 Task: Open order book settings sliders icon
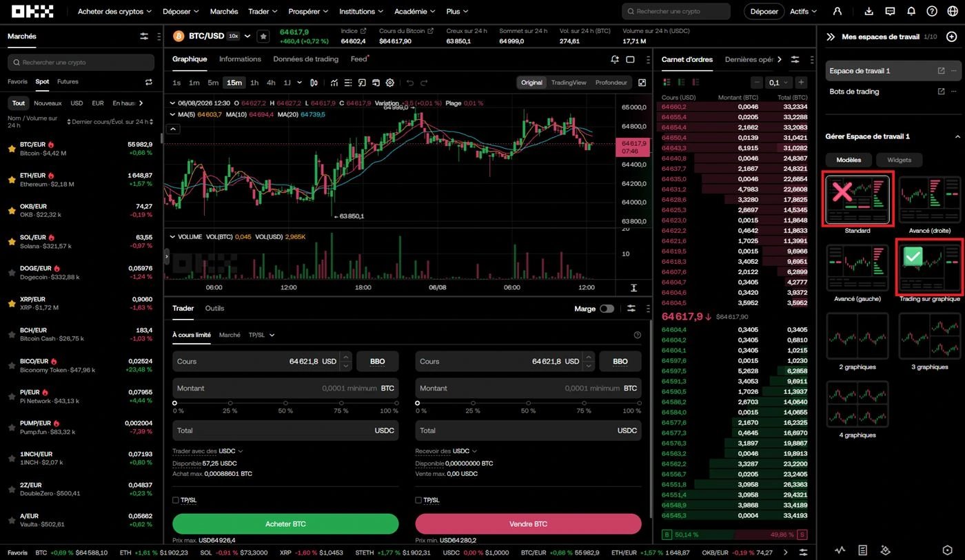tap(795, 59)
